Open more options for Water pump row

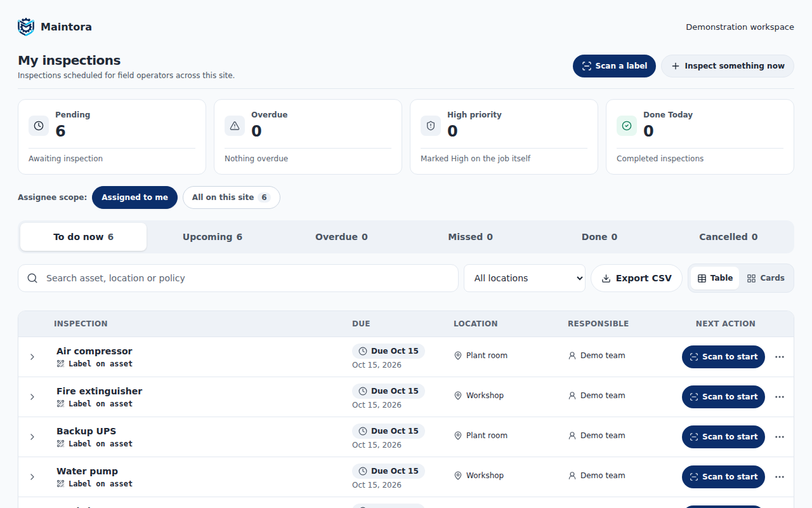pos(780,477)
